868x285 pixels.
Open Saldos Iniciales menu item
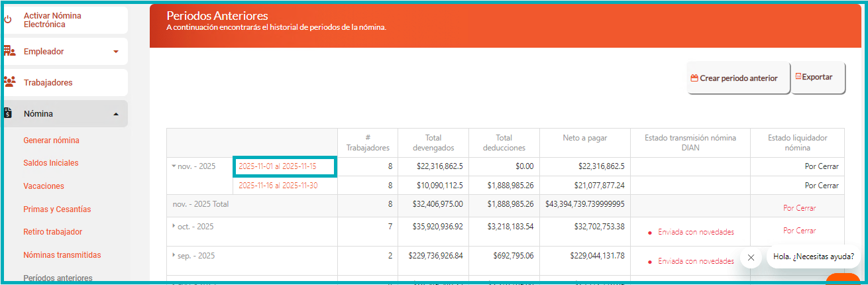coord(50,163)
